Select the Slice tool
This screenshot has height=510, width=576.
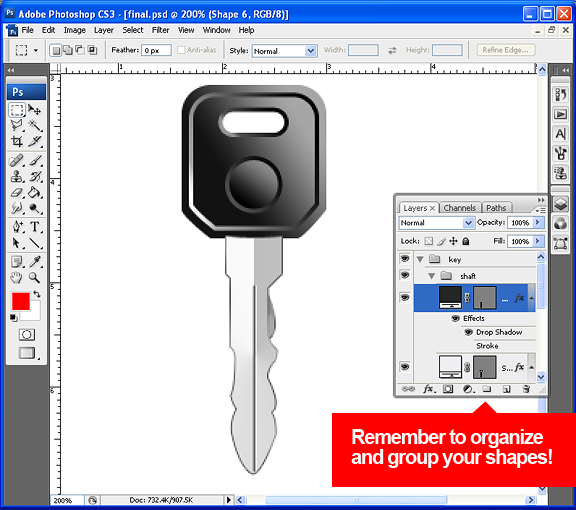pos(35,141)
